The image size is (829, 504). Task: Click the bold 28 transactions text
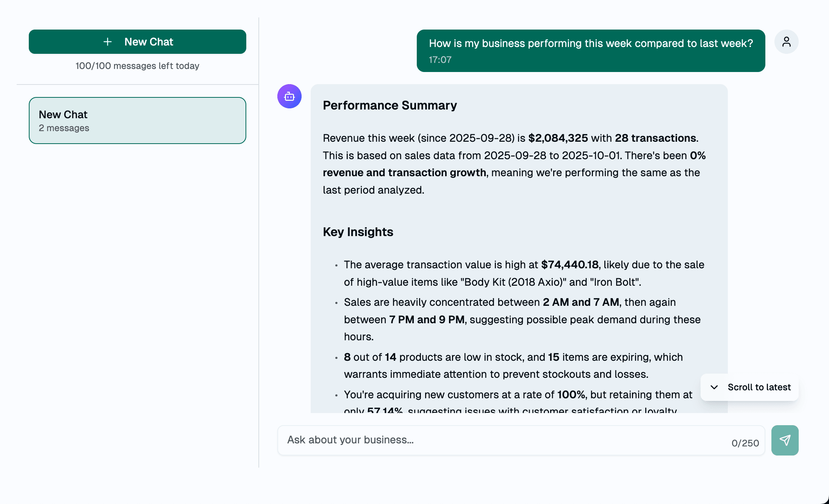(x=655, y=138)
